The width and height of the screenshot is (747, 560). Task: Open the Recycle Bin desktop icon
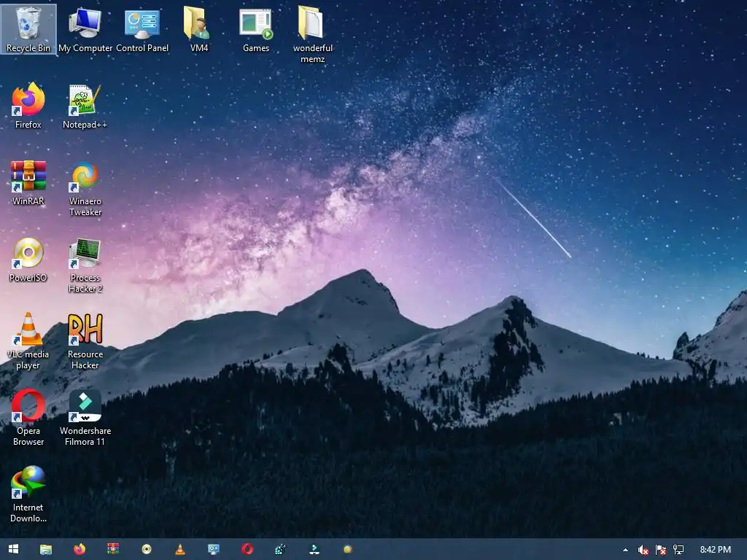tap(28, 29)
